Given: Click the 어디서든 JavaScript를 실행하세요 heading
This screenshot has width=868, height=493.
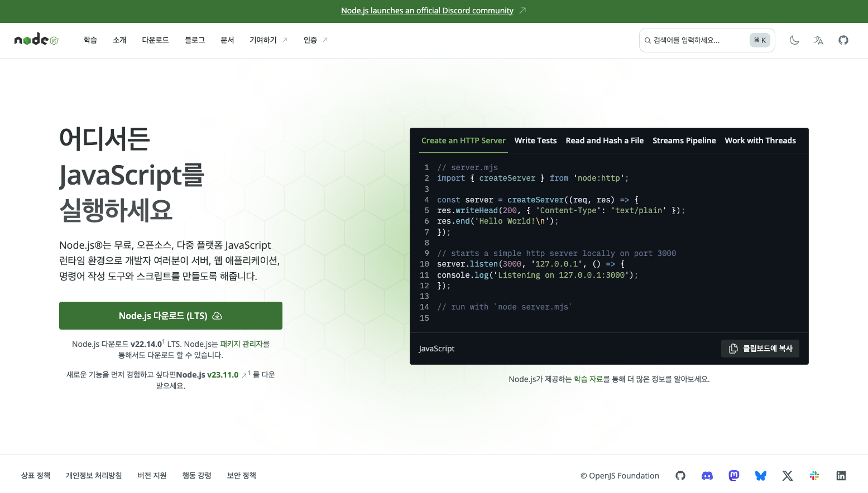Looking at the screenshot, I should point(132,175).
